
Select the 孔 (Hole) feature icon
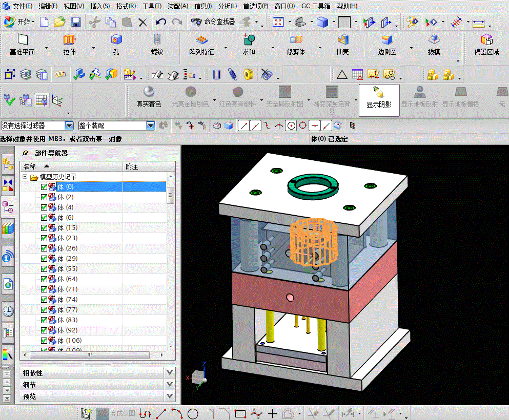116,40
